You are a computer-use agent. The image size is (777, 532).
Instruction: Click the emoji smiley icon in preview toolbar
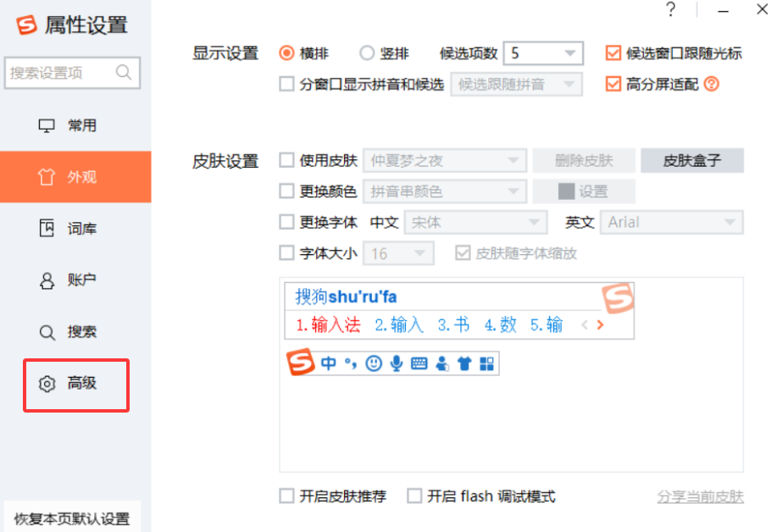[374, 363]
